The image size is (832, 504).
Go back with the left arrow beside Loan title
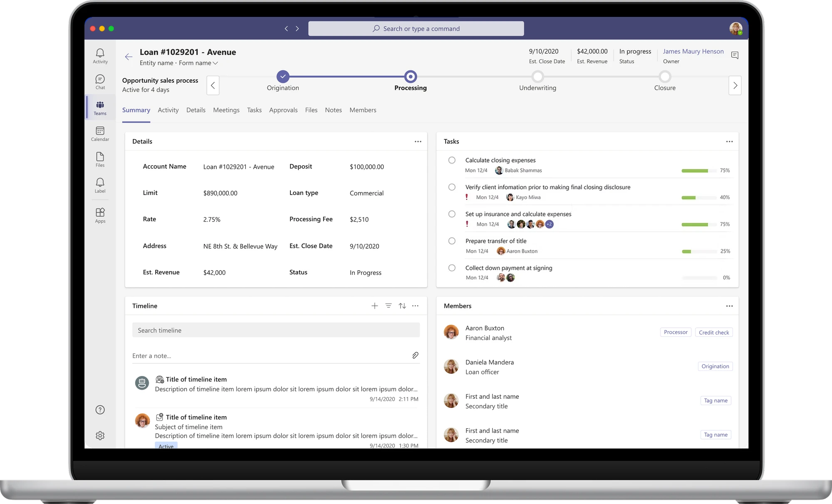129,57
